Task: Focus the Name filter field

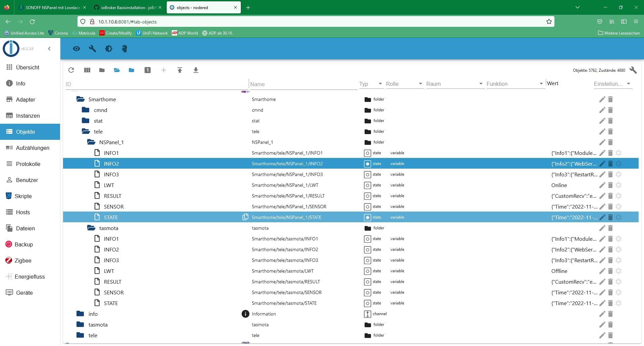Action: [x=304, y=84]
